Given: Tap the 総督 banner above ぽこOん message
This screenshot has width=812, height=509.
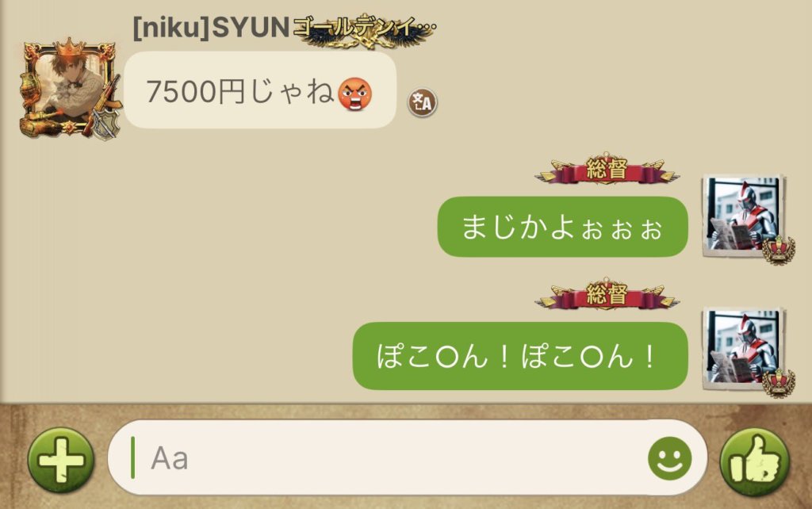Looking at the screenshot, I should 607,295.
